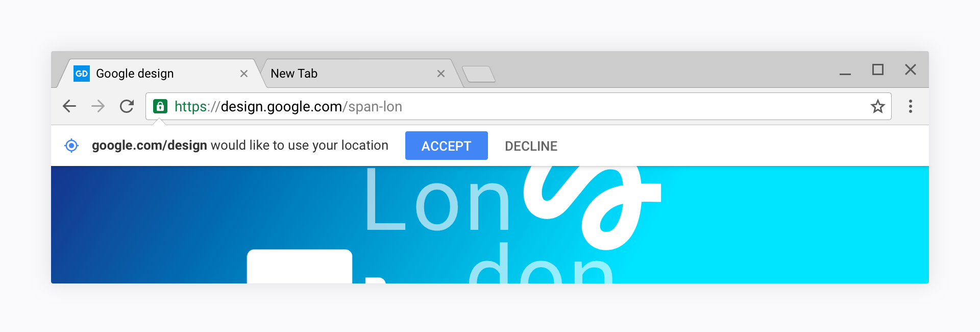Image resolution: width=980 pixels, height=332 pixels.
Task: Accept the location permission request
Action: 447,146
